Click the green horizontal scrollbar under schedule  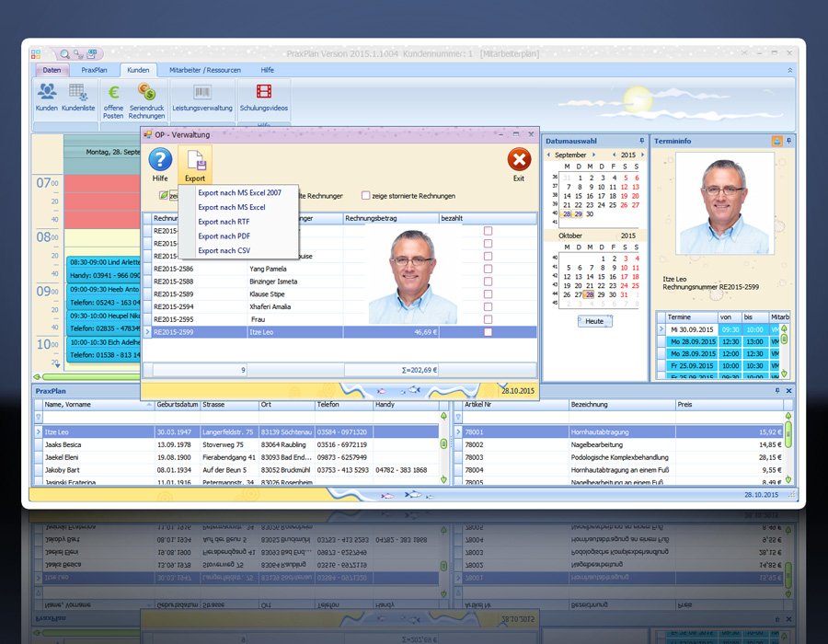(90, 377)
